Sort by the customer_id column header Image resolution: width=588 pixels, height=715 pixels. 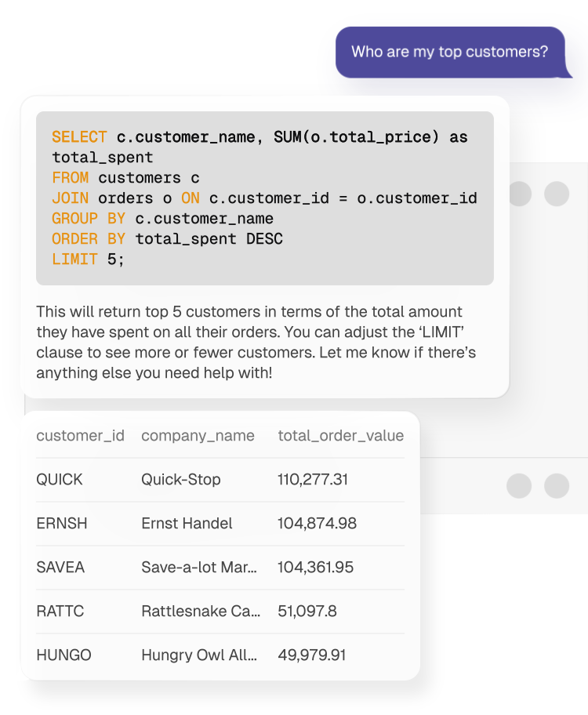coord(80,436)
